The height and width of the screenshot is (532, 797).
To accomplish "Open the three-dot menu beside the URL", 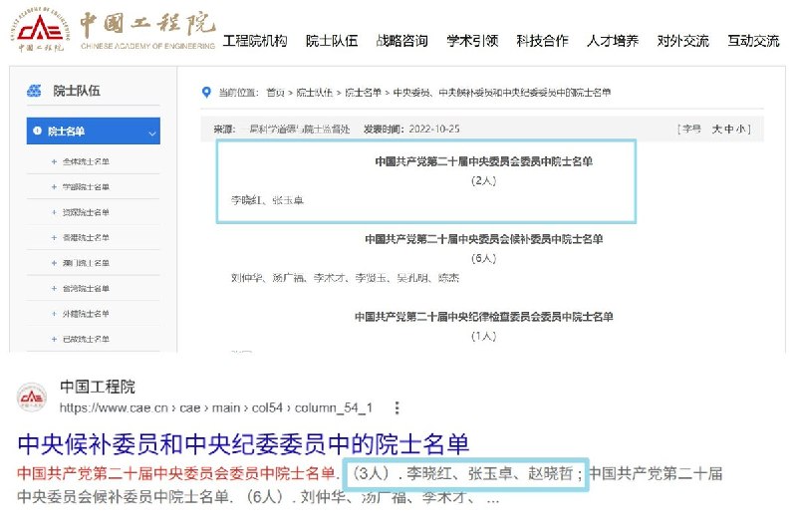I will pos(397,408).
